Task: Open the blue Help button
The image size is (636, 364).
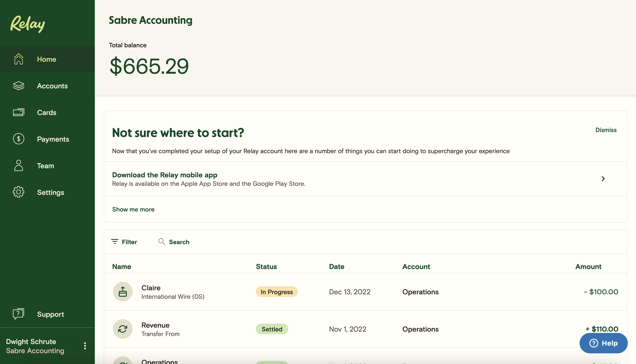Action: (604, 343)
